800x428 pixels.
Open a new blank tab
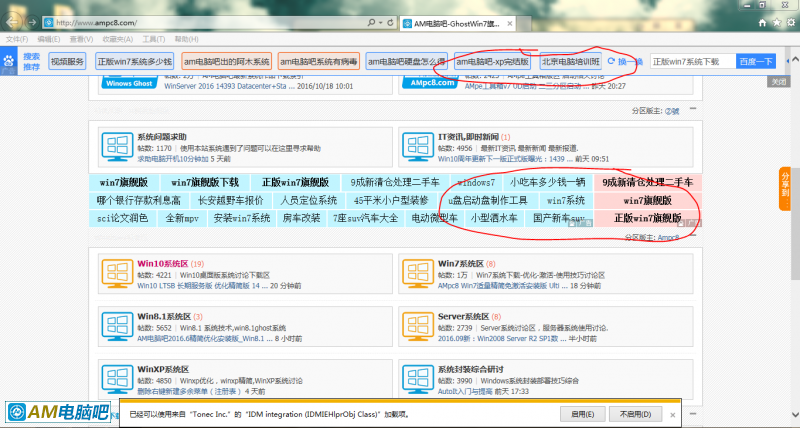tap(524, 24)
